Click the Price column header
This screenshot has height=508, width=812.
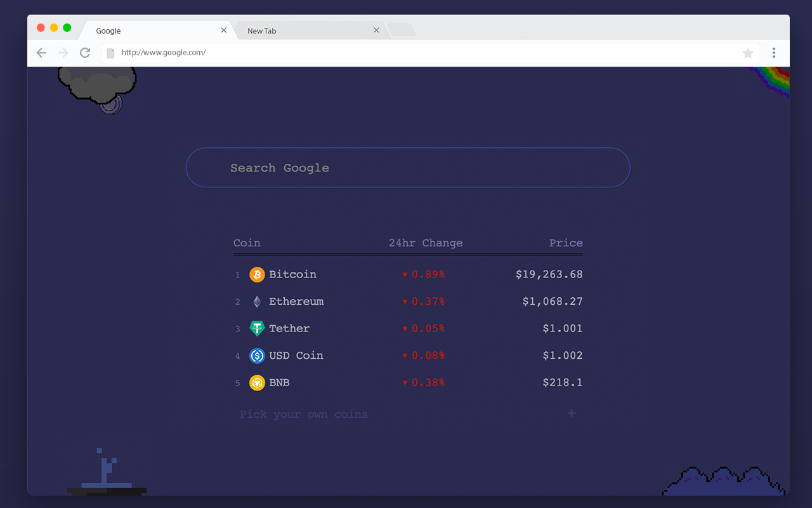click(566, 243)
